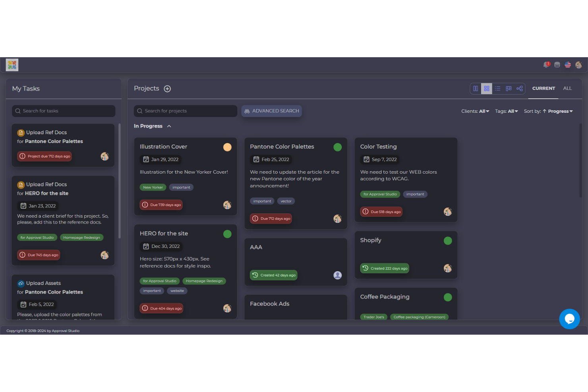Click the New Yorker tag on Illustration Cover
588x392 pixels.
153,187
